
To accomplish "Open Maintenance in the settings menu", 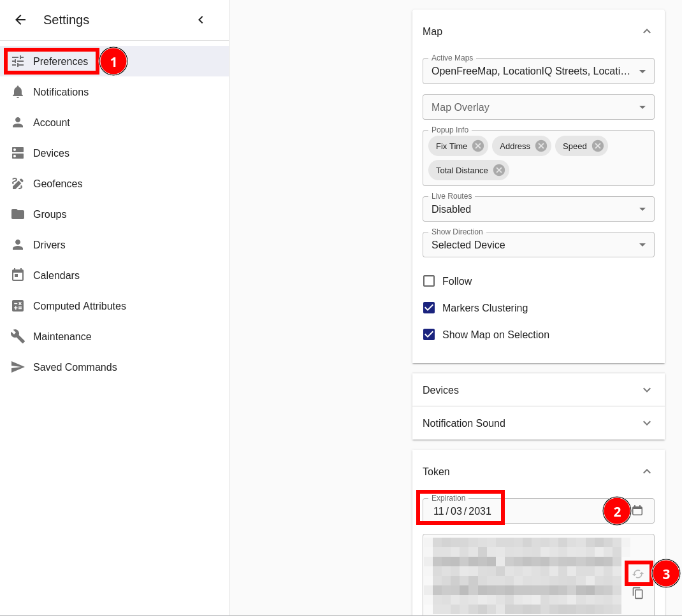I will (114, 336).
